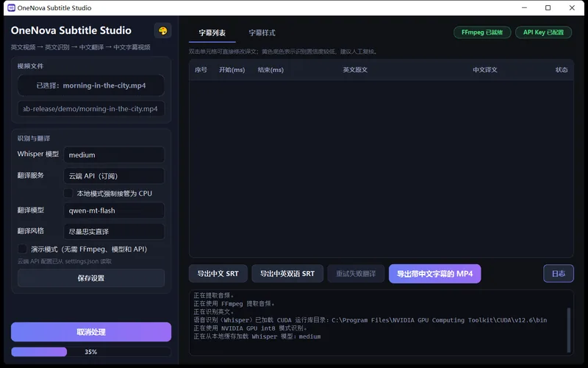Open the 翻译风格 dropdown showing 尽量忠实直译
The width and height of the screenshot is (588, 368).
[114, 232]
